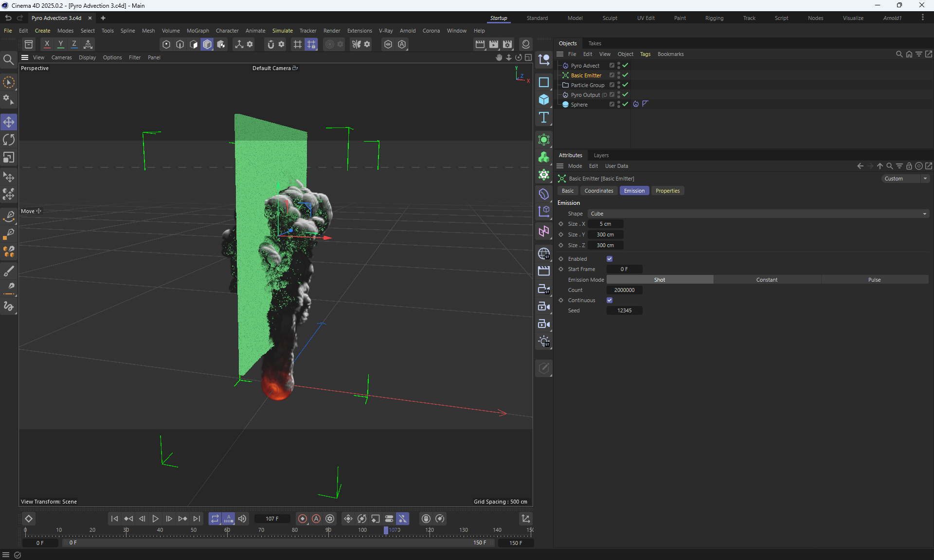The width and height of the screenshot is (934, 560).
Task: Toggle the green check for Pyro Advect
Action: (626, 65)
